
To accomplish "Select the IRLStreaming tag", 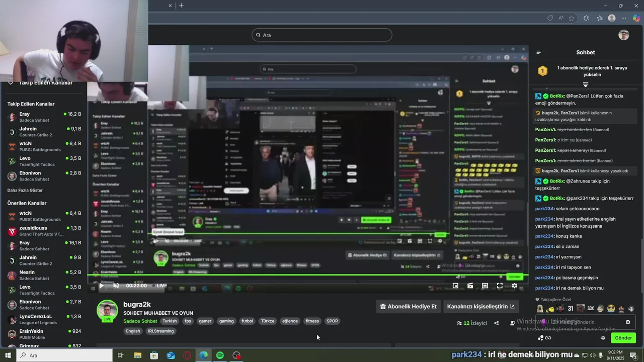I will coord(160,331).
